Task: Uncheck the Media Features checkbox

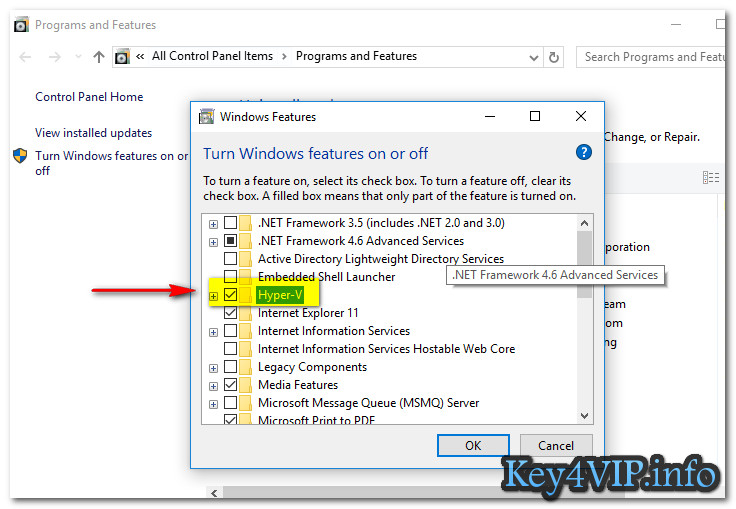Action: (230, 385)
